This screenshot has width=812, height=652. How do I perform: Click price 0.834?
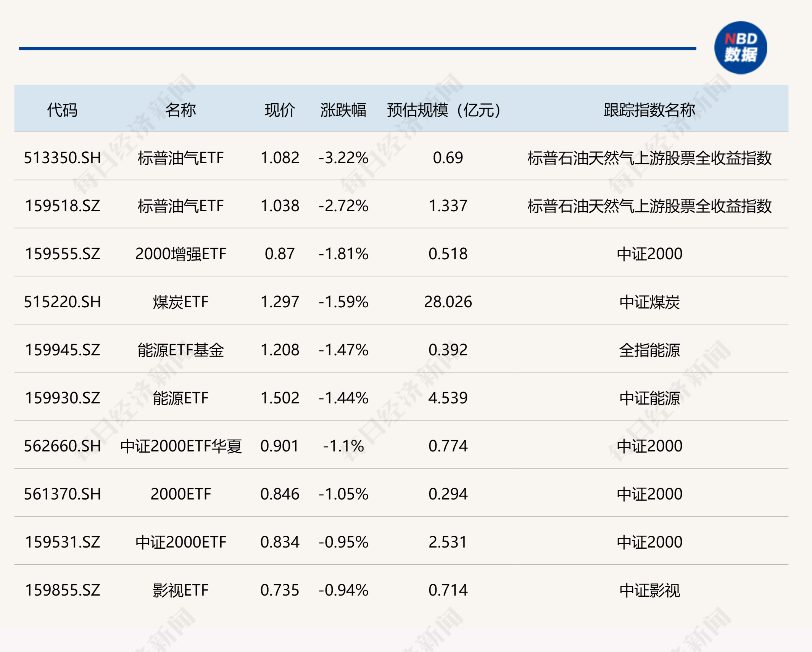click(280, 542)
